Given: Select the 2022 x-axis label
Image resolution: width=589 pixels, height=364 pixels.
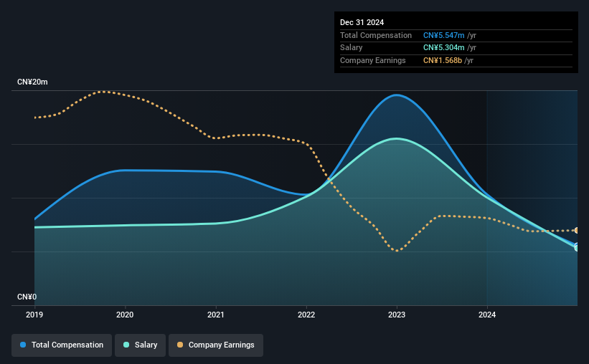Looking at the screenshot, I should [x=306, y=315].
